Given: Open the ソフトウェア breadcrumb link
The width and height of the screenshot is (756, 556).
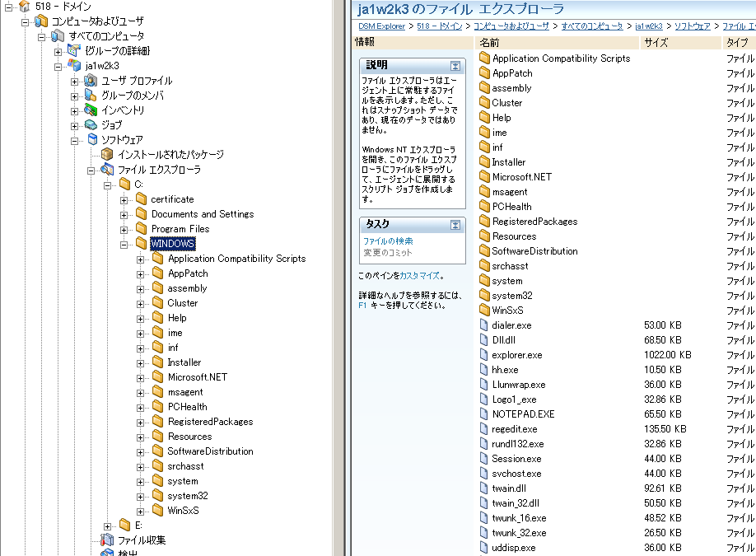Looking at the screenshot, I should tap(692, 26).
